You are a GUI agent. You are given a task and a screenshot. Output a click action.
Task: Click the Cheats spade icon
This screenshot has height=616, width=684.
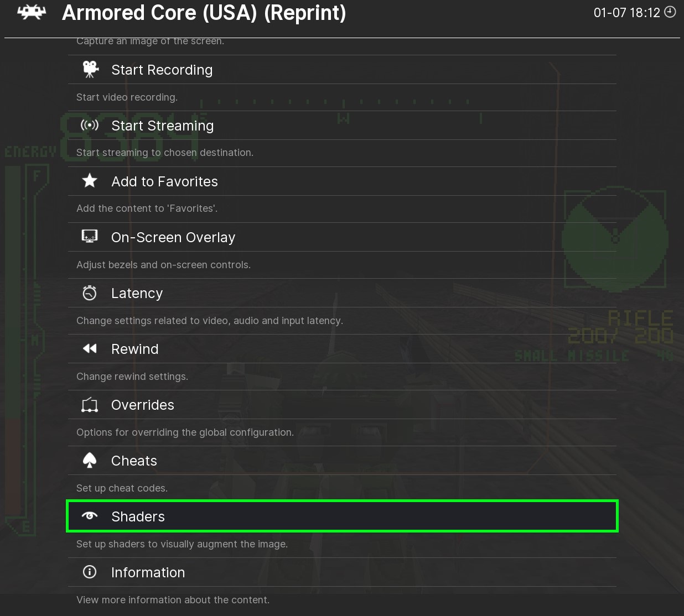tap(90, 461)
